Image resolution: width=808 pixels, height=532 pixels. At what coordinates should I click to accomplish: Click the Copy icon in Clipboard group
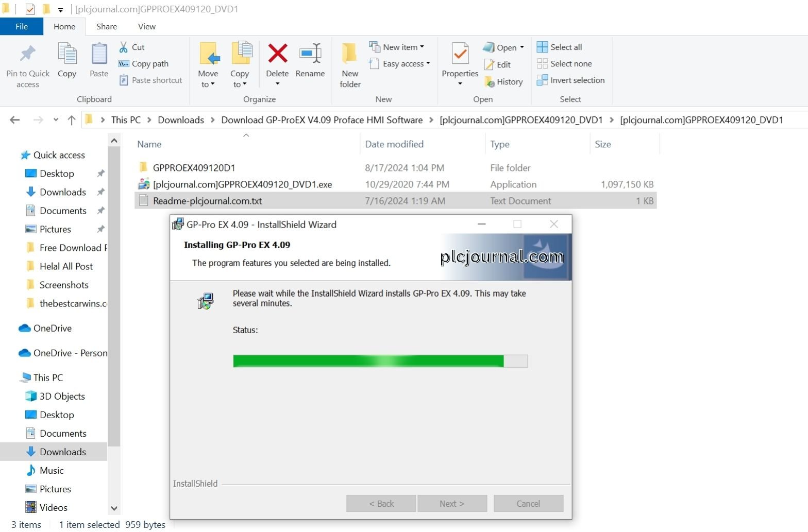(67, 54)
